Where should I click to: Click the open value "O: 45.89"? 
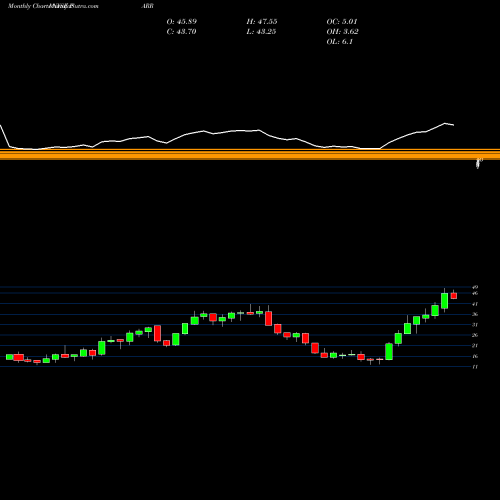point(182,22)
